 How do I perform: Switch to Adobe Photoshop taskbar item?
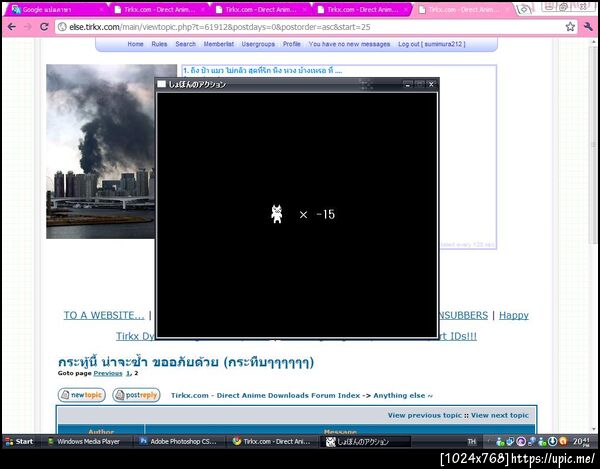point(180,441)
